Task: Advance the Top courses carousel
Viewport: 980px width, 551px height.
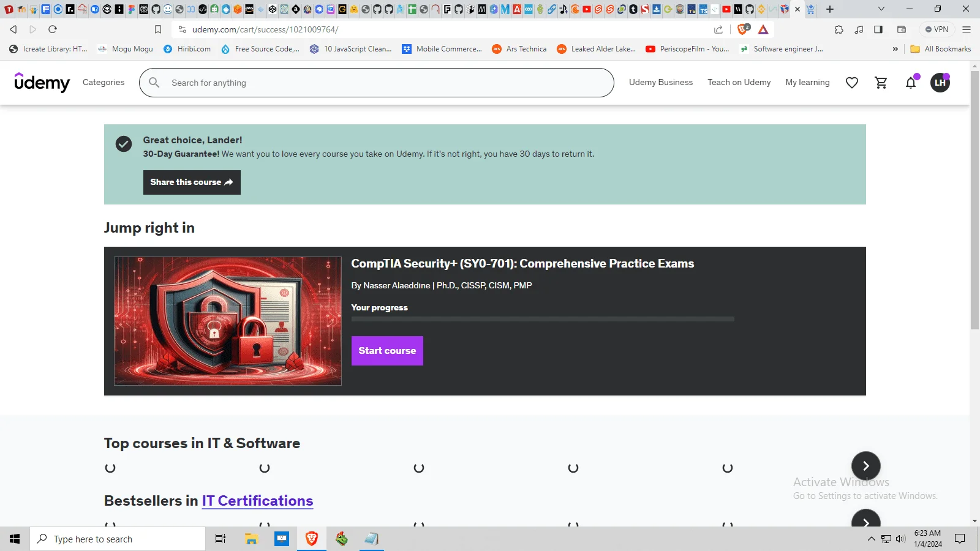Action: tap(865, 466)
